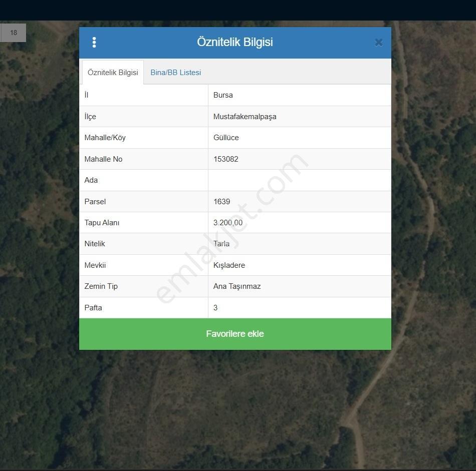Viewport: 476px width, 471px height.
Task: Select the Tarla Nitelik value
Action: click(221, 244)
